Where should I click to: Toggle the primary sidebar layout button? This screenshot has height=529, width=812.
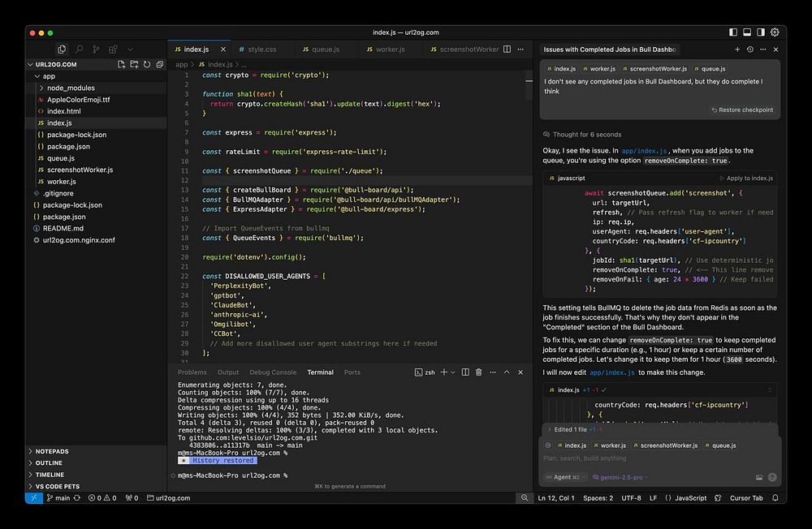733,32
